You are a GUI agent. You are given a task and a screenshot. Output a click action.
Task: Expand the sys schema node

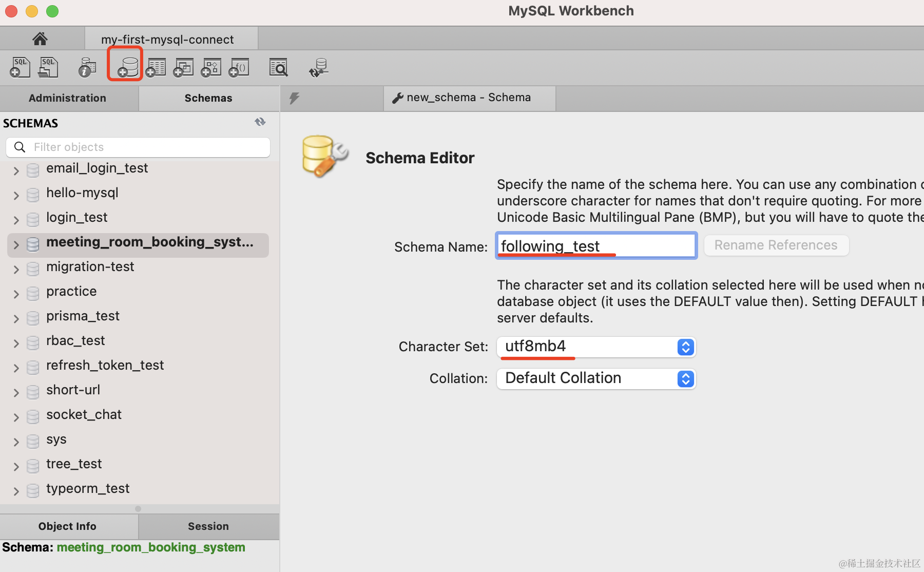(x=16, y=442)
